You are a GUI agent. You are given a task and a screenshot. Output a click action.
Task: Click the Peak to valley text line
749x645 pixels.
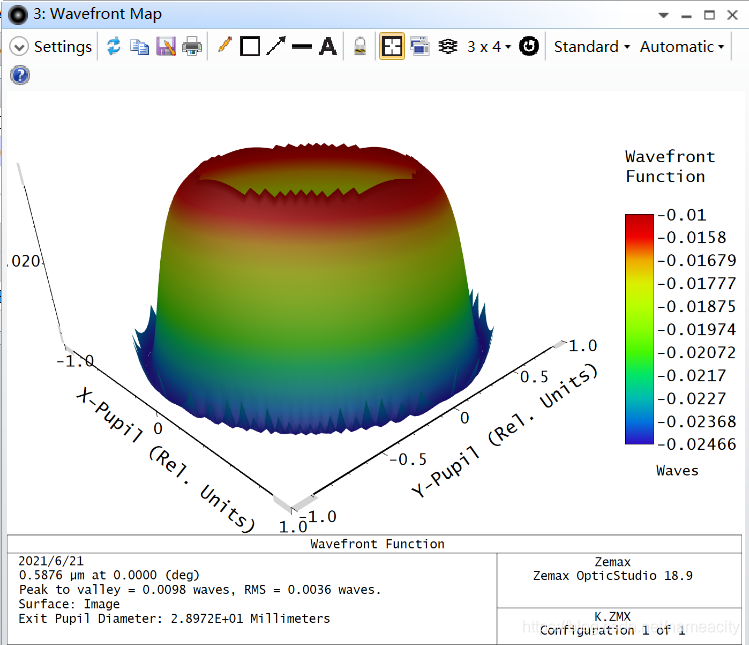200,590
